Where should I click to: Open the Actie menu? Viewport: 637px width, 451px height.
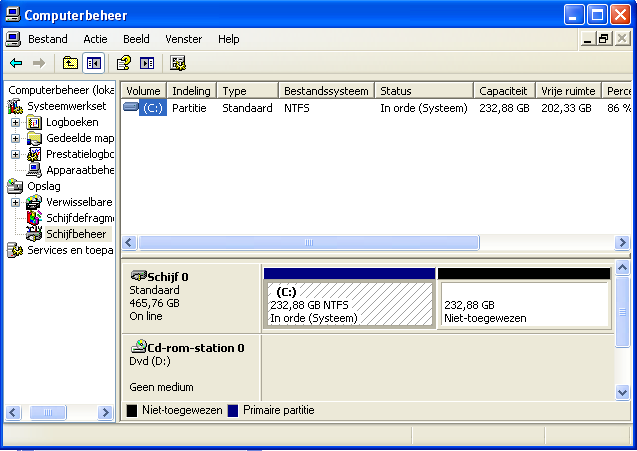point(95,39)
